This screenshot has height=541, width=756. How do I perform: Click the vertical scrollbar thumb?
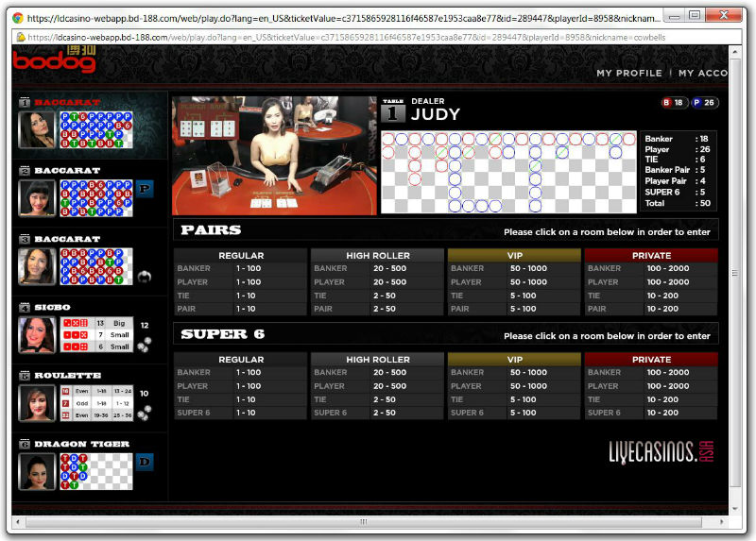click(x=735, y=273)
